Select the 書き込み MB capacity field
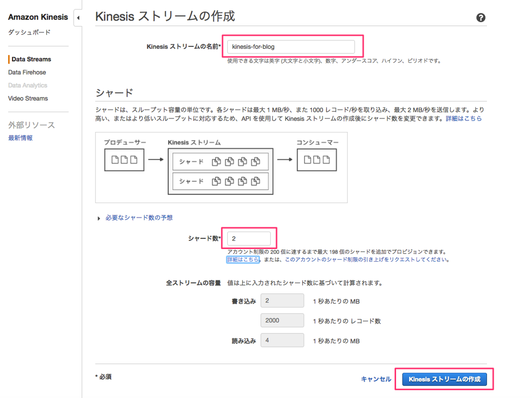The image size is (532, 398). [282, 301]
